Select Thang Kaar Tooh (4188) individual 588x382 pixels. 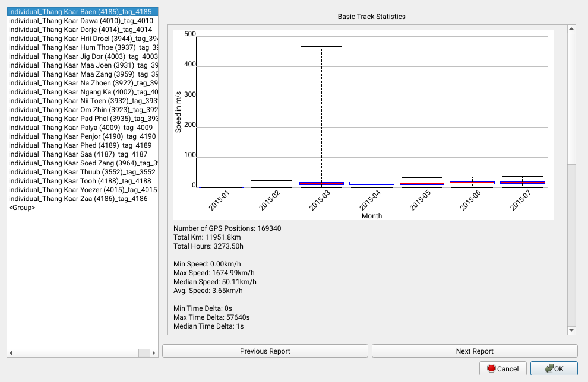[x=80, y=181]
